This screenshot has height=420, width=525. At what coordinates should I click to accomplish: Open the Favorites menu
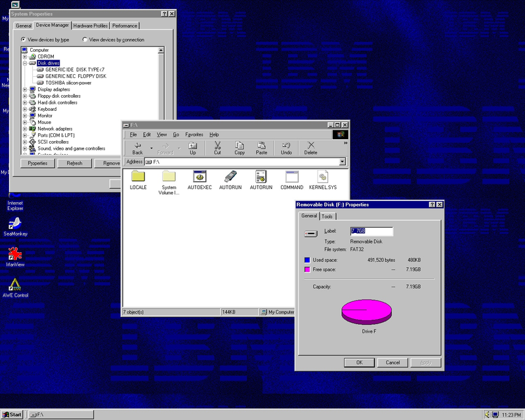[x=194, y=135]
